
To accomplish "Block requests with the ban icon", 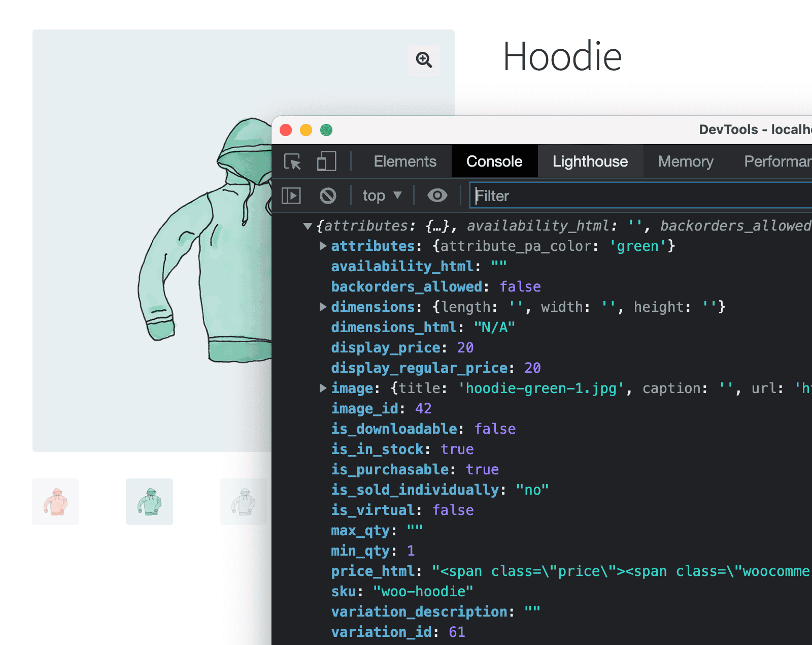I will tap(328, 196).
